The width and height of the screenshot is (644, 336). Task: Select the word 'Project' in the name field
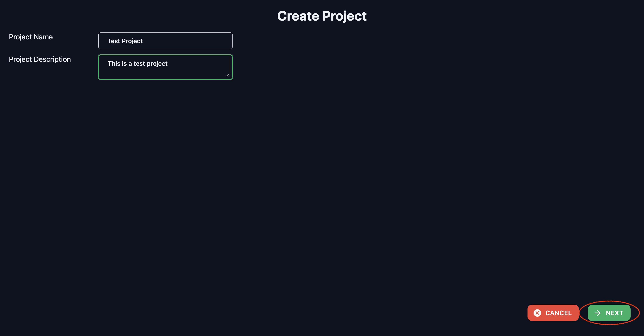click(132, 41)
